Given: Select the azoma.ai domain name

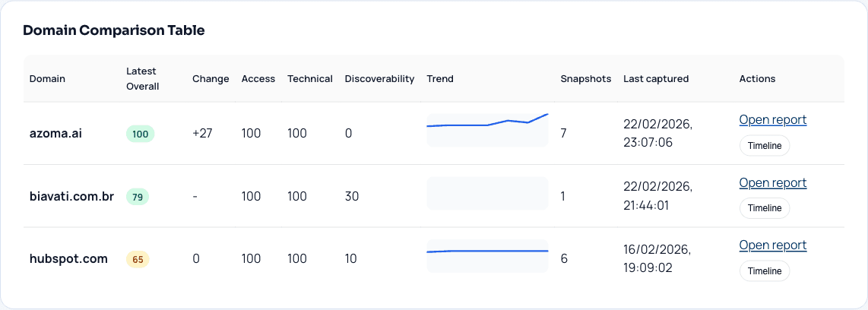Looking at the screenshot, I should 55,134.
